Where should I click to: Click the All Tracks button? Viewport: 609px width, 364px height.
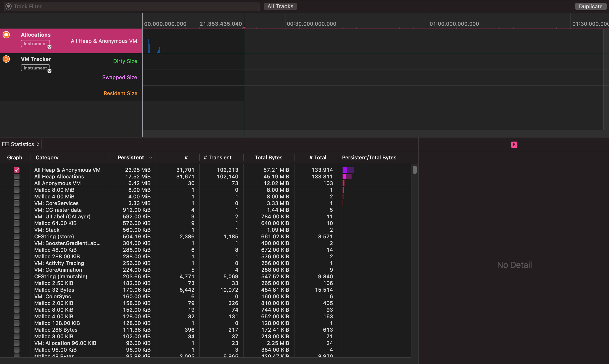click(280, 6)
